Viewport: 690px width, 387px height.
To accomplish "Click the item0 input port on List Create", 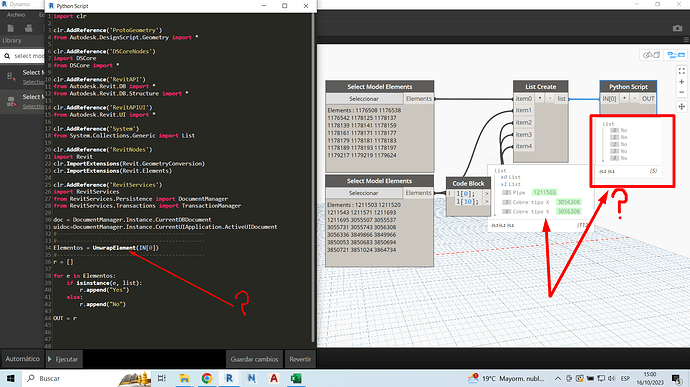I will point(524,99).
